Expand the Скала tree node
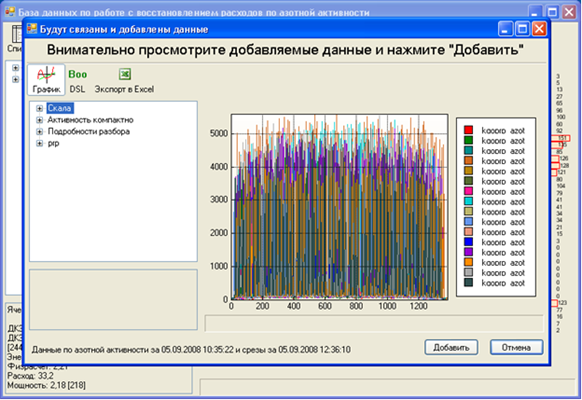 pyautogui.click(x=39, y=108)
